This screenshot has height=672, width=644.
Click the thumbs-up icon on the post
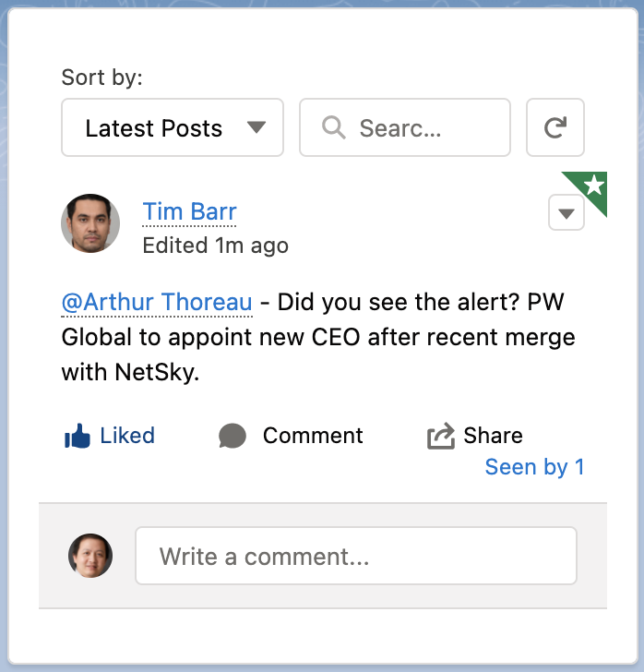77,437
